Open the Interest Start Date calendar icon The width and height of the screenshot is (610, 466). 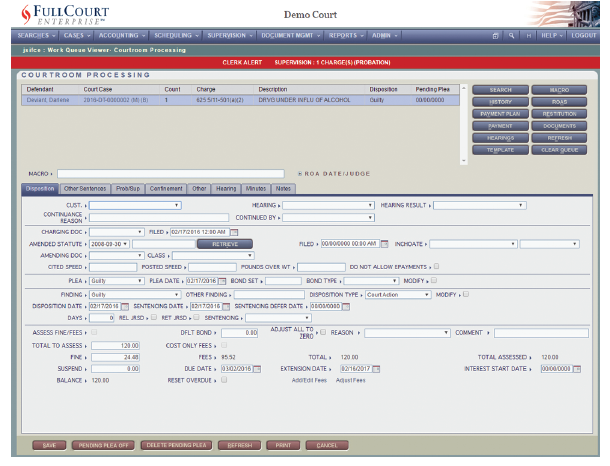pos(577,369)
